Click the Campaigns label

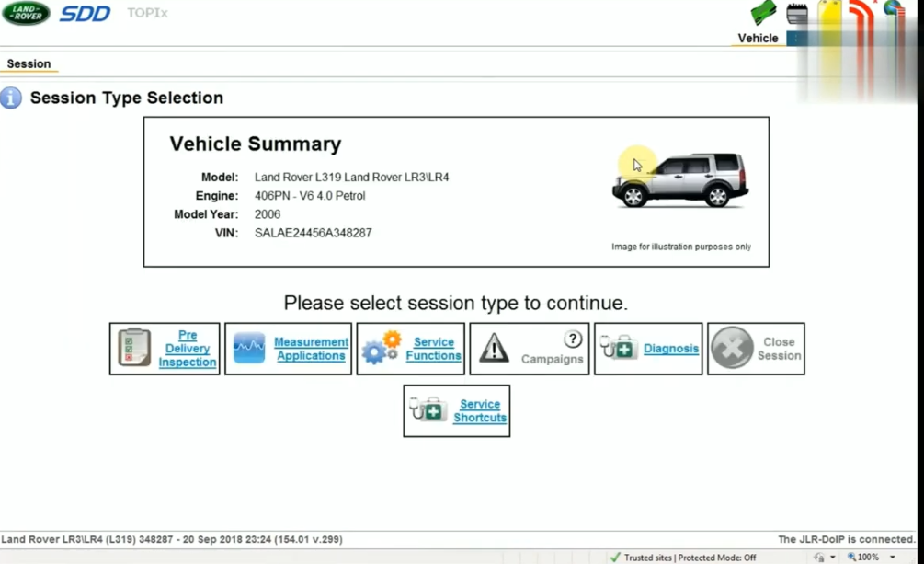pos(553,359)
